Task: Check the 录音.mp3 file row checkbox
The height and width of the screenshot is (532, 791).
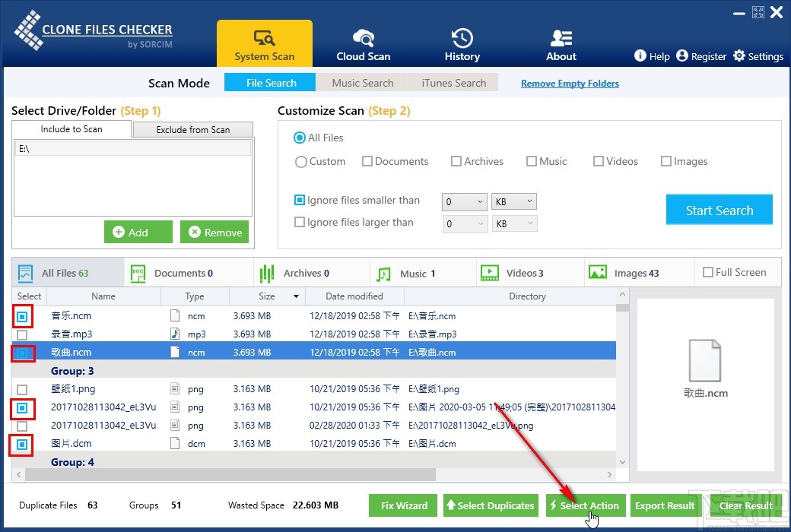Action: tap(22, 334)
